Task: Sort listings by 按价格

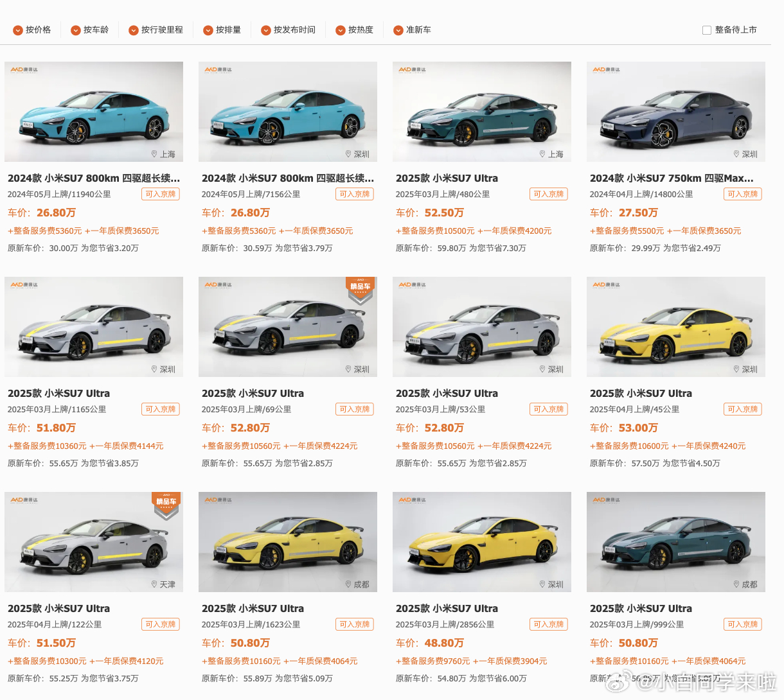Action: coord(32,30)
